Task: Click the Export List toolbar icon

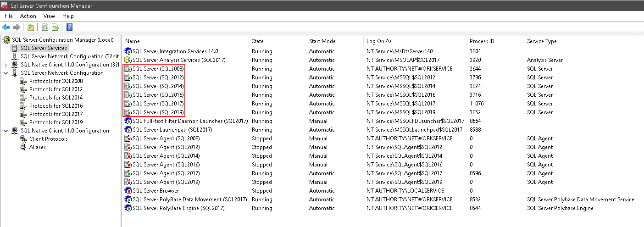Action: tap(56, 27)
